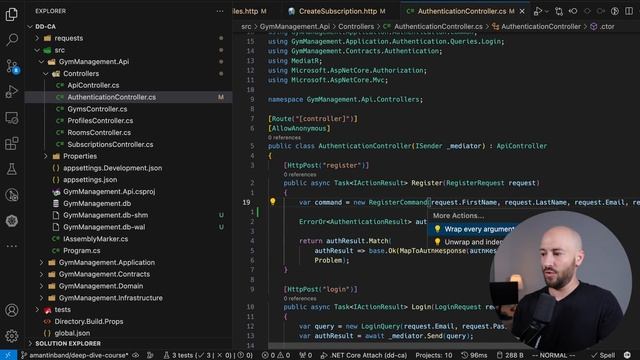Click the .NET Core Attach (dd-ca) status item
The image size is (640, 360).
pos(364,355)
